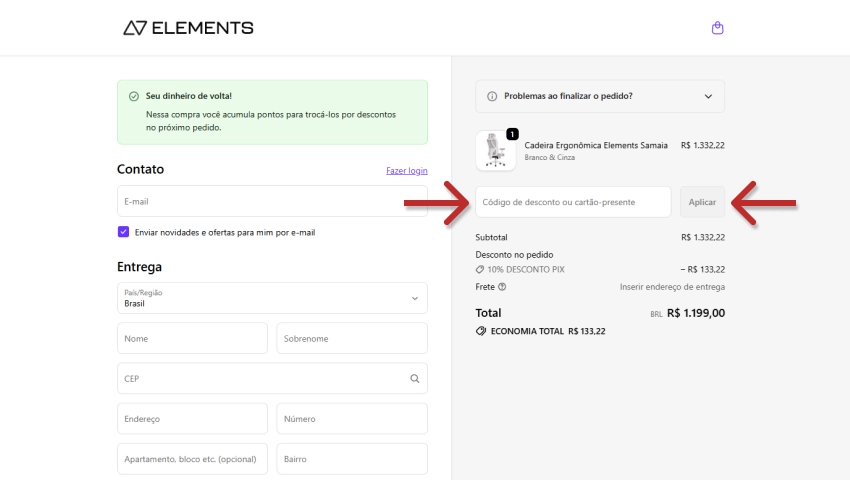The image size is (850, 480).
Task: Click the total price R$ 1.199,00
Action: coord(696,313)
